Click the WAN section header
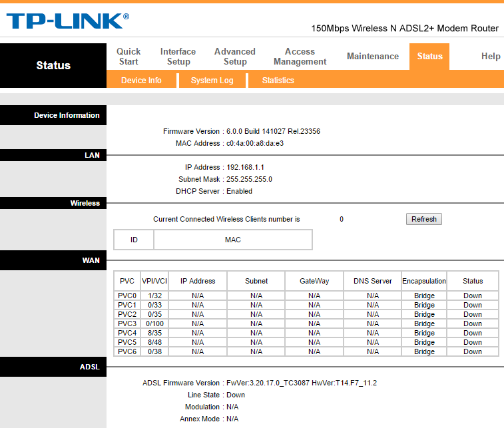The width and height of the screenshot is (504, 428). [x=53, y=260]
